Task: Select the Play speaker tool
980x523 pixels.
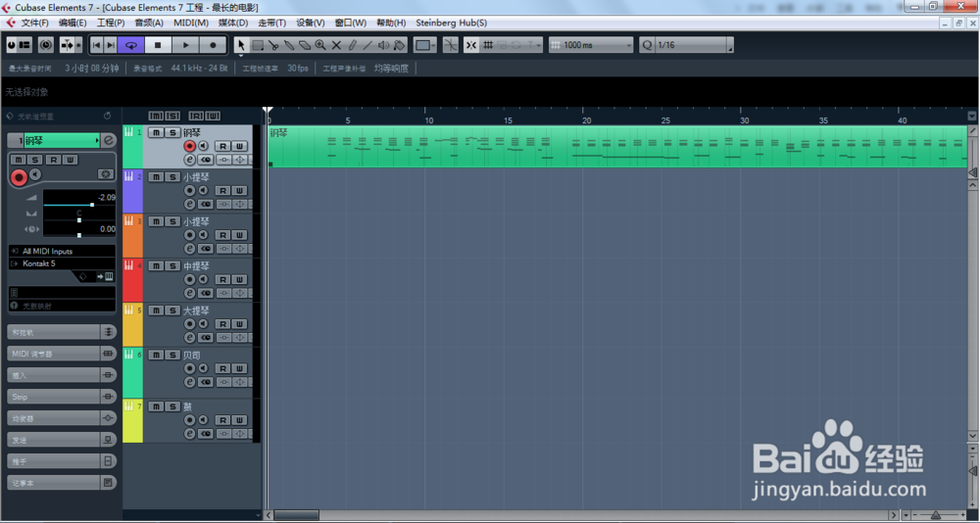Action: coord(383,45)
